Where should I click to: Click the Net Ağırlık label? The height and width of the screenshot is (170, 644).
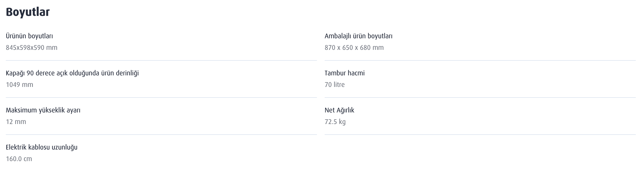pos(339,110)
